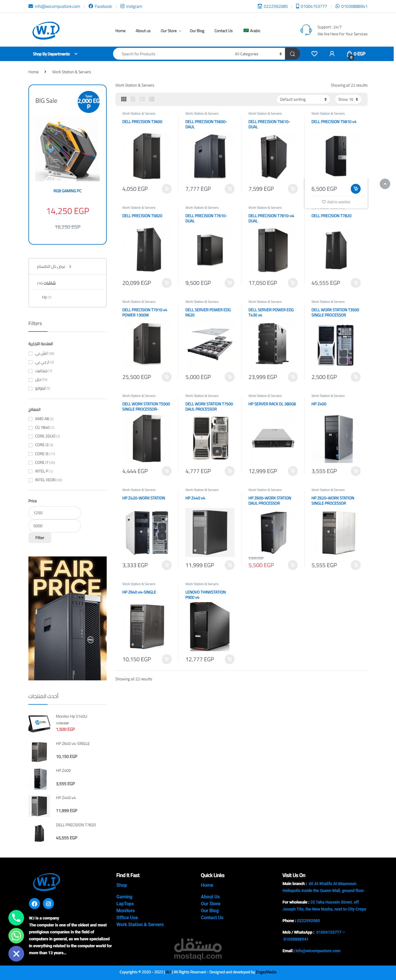This screenshot has height=980, width=396.
Task: Open the Default sorting dropdown
Action: click(303, 99)
